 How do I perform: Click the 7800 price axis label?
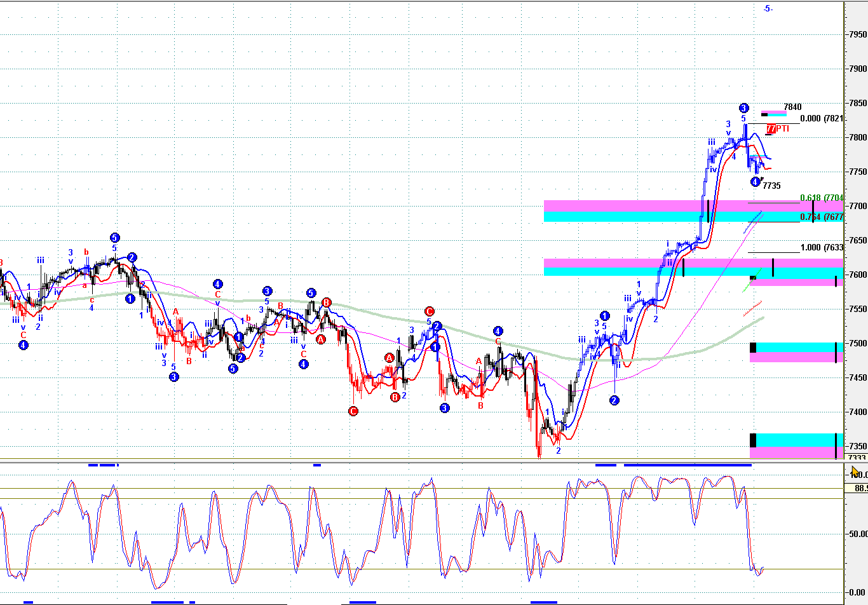(x=858, y=137)
